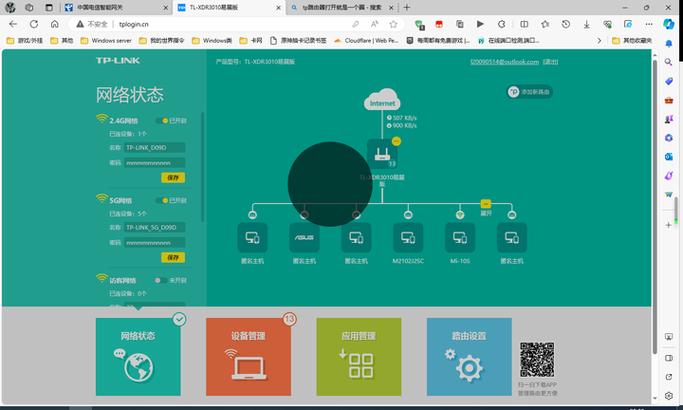Open the 卡网 bookmark folder
Screen dimensions: 683x410
pos(251,41)
